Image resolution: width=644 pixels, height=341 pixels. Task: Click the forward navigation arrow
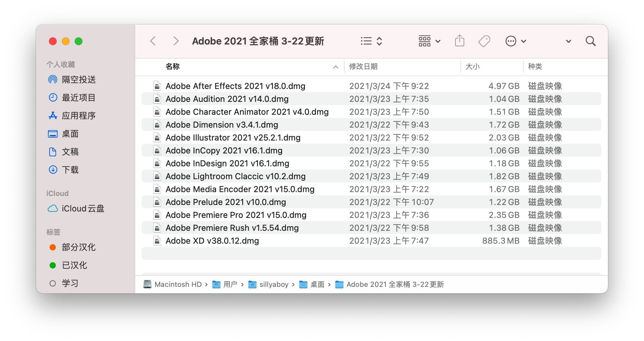point(175,41)
